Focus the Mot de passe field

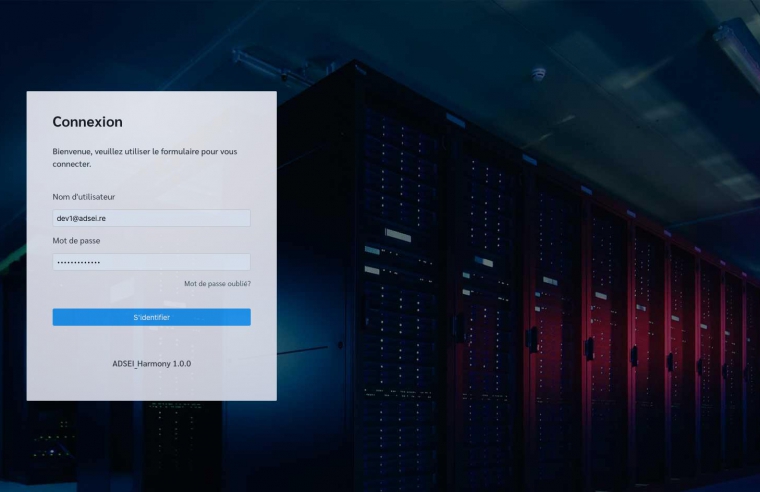[x=151, y=262]
